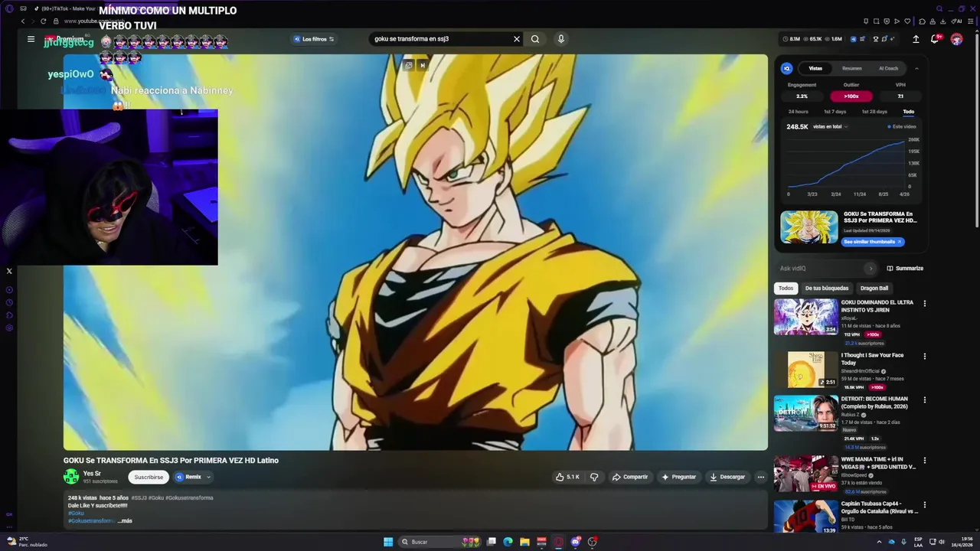
Task: Click the Ask vidIQ input field
Action: 821,269
